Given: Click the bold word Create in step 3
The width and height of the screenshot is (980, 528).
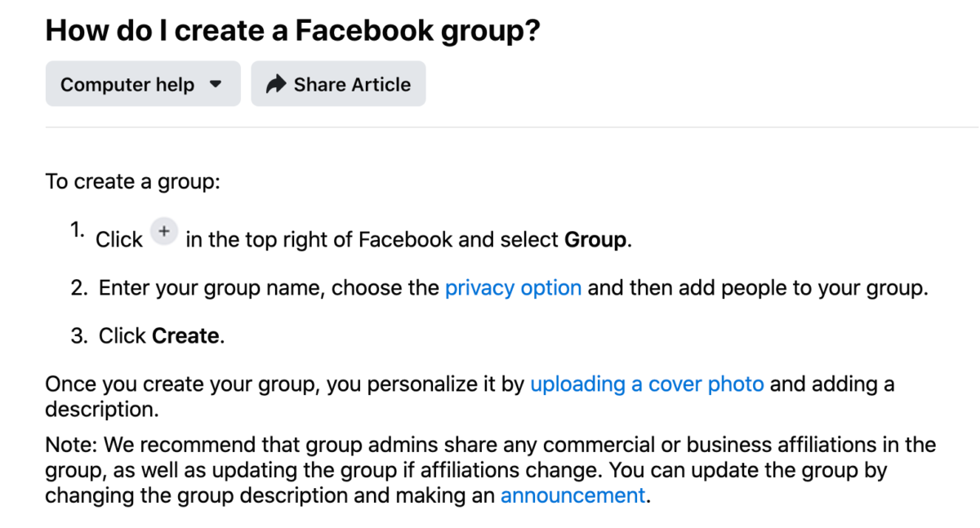Looking at the screenshot, I should click(185, 336).
